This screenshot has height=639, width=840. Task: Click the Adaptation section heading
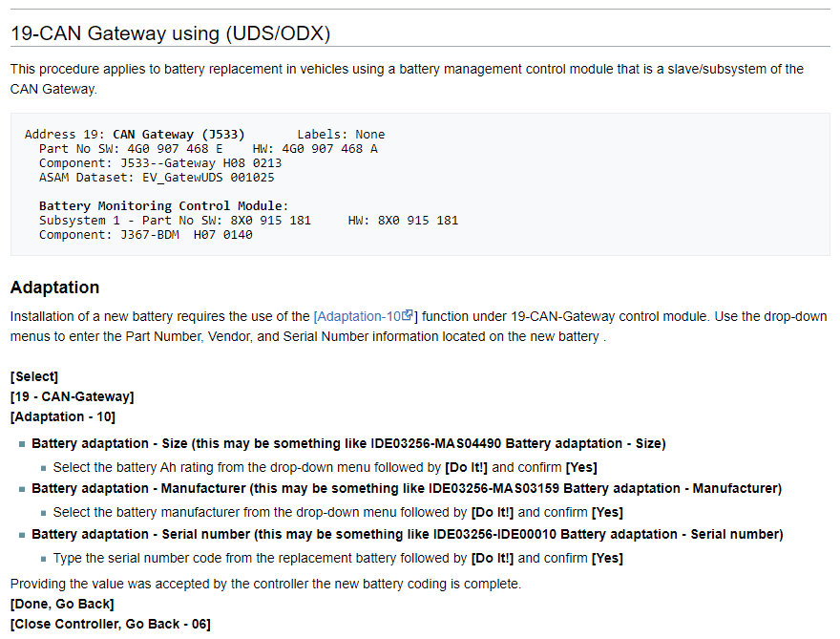(54, 288)
